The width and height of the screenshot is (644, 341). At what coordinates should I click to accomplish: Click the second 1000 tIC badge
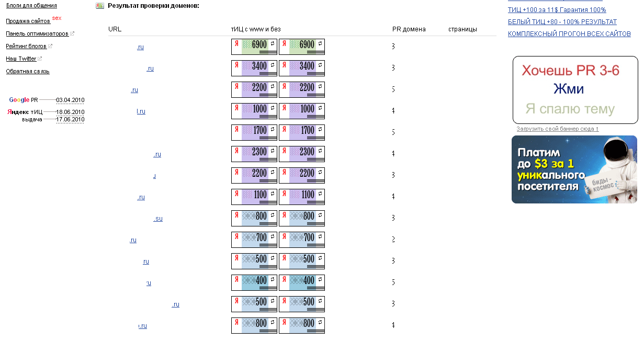(302, 111)
